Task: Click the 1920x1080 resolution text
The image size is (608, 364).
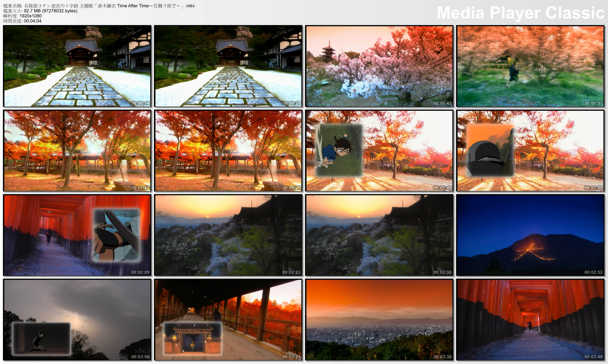Action: (30, 16)
